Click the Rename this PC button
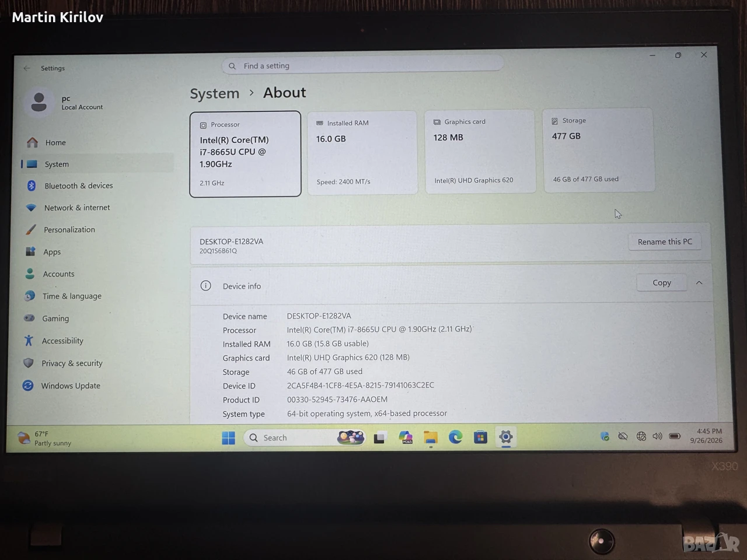 pos(665,242)
